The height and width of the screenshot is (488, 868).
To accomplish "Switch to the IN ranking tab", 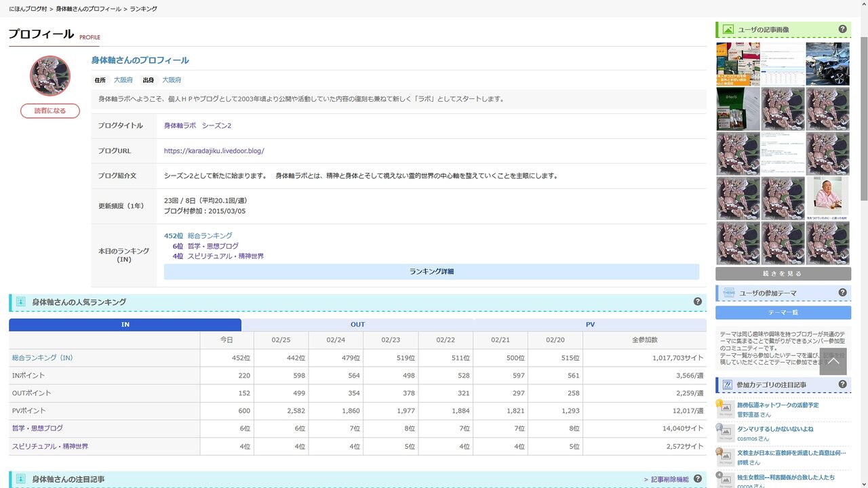I will point(125,325).
